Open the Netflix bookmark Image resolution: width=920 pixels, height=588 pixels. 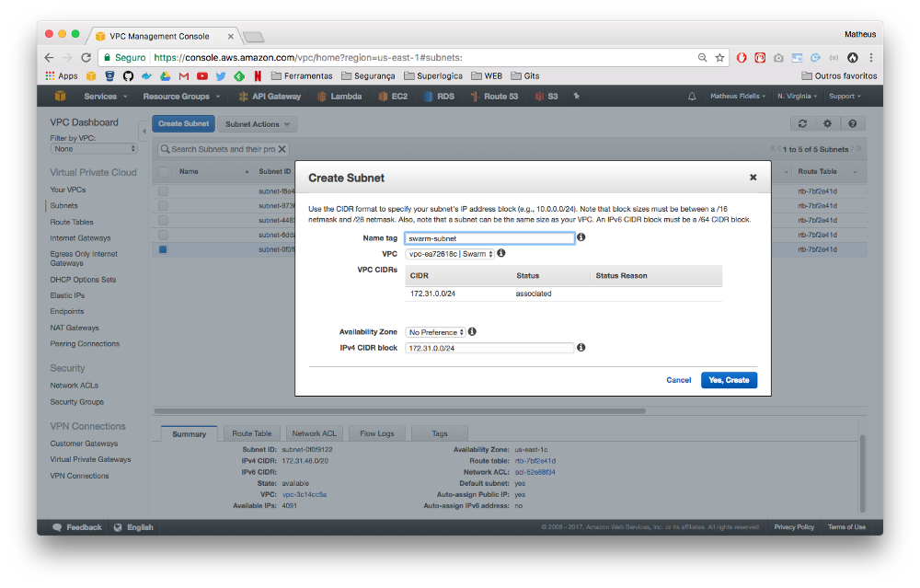pyautogui.click(x=258, y=75)
